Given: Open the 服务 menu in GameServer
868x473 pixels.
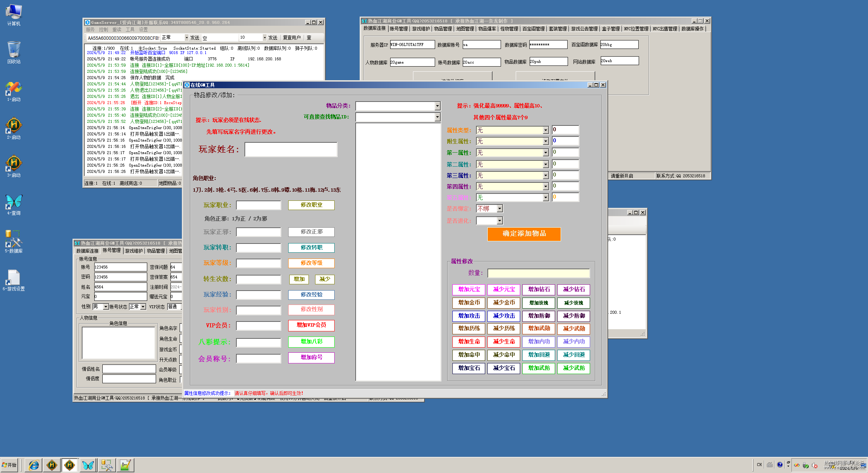Looking at the screenshot, I should pos(90,30).
